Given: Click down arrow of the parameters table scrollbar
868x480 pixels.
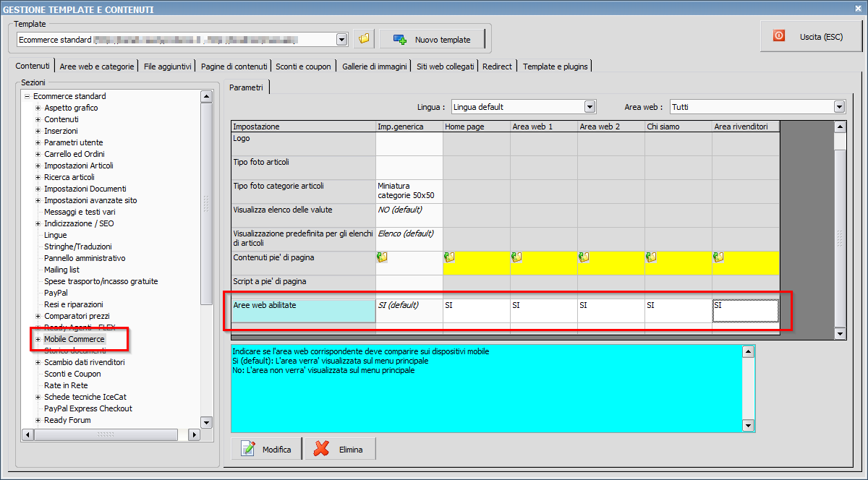Looking at the screenshot, I should pos(840,333).
